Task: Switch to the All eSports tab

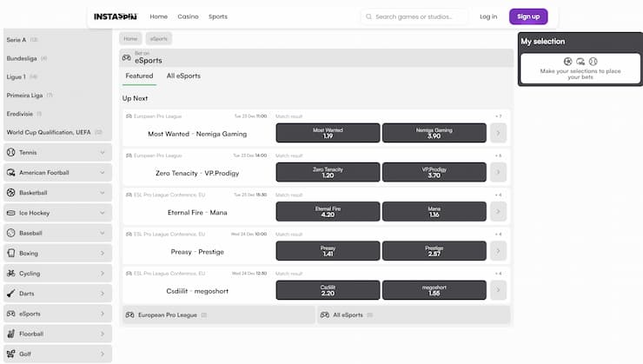Action: pyautogui.click(x=183, y=76)
